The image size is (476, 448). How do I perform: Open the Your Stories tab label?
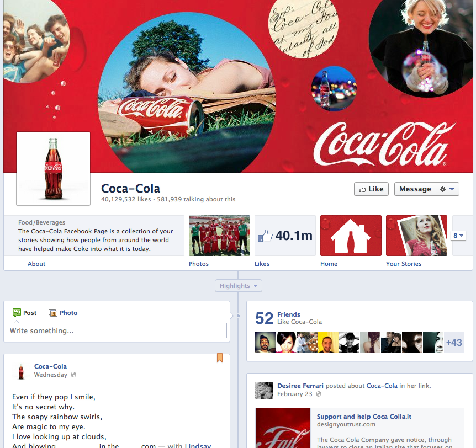404,264
